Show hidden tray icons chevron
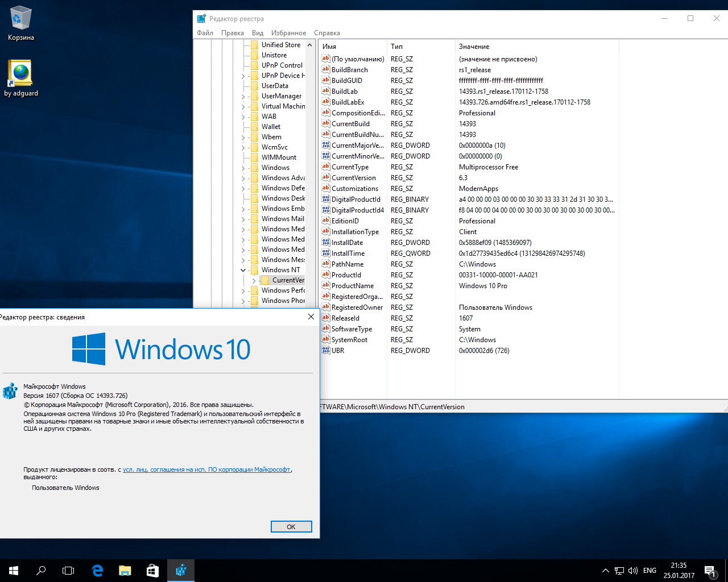Image resolution: width=728 pixels, height=582 pixels. pos(605,571)
